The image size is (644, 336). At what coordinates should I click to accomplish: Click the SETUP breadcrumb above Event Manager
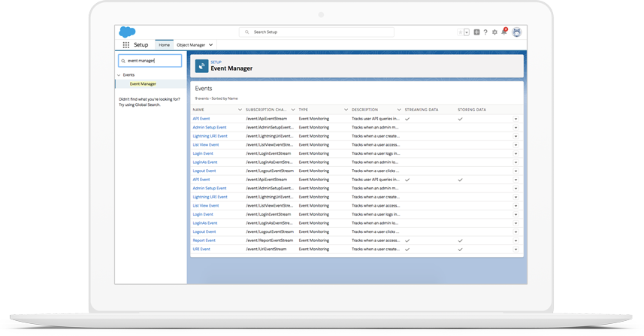click(216, 62)
